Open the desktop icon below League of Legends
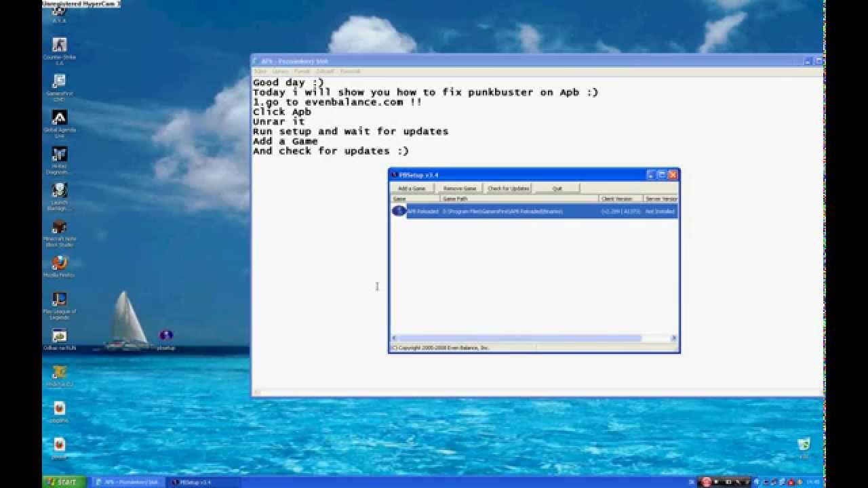This screenshot has height=488, width=868. 59,339
